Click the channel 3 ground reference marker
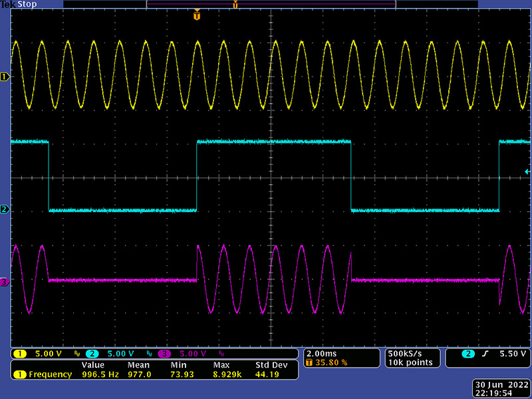This screenshot has height=399, width=532. point(5,281)
